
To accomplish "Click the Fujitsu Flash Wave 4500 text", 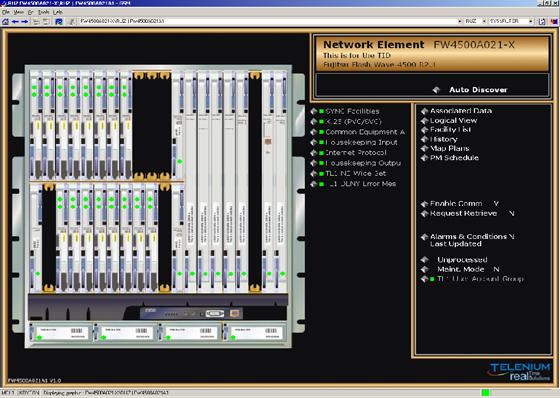I will coord(379,65).
